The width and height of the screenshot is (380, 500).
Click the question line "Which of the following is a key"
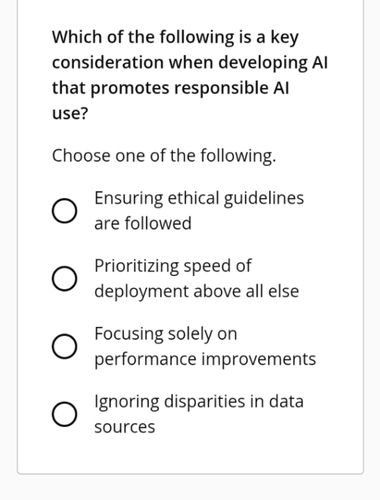175,37
